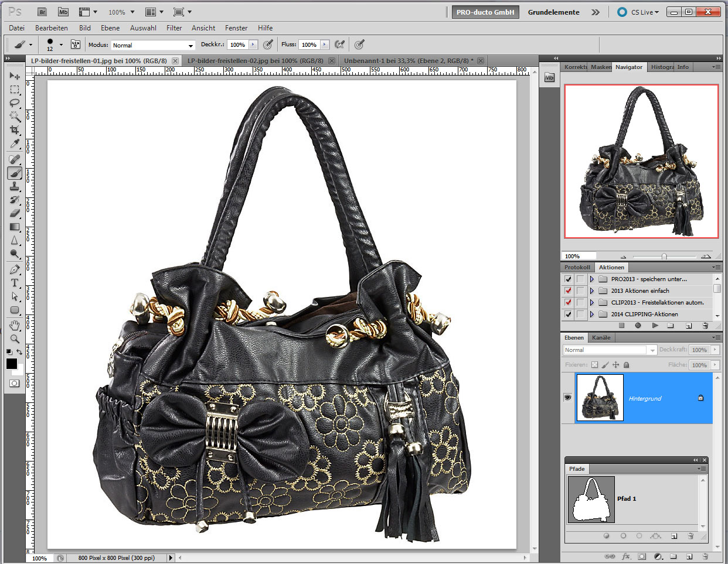Hide the Hintergrund layer via eye icon
This screenshot has height=564, width=728.
[567, 398]
